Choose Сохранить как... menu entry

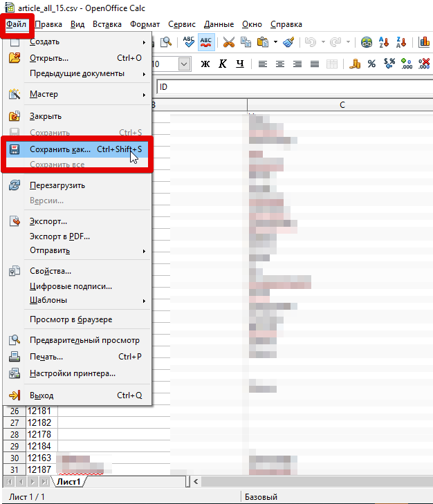pos(77,149)
